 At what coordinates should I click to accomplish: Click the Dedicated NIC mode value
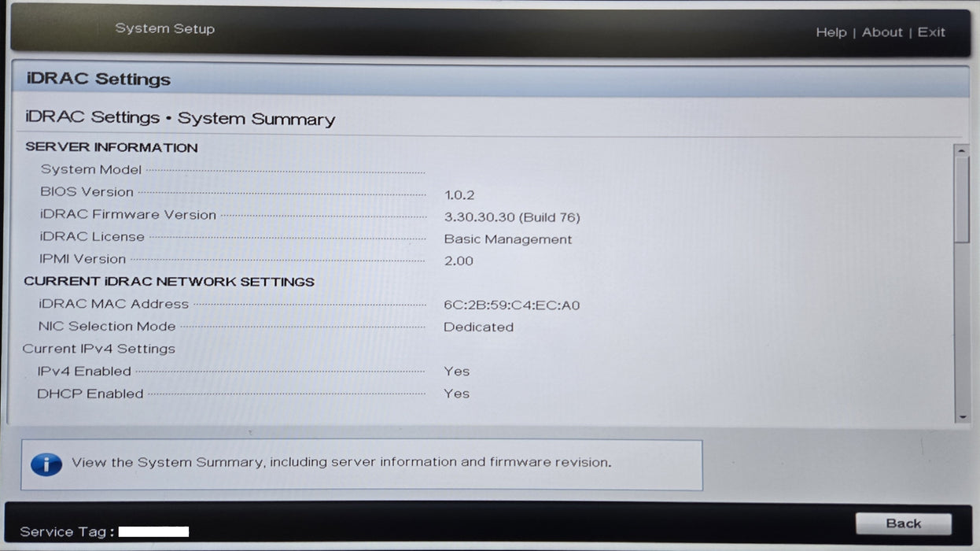click(478, 327)
